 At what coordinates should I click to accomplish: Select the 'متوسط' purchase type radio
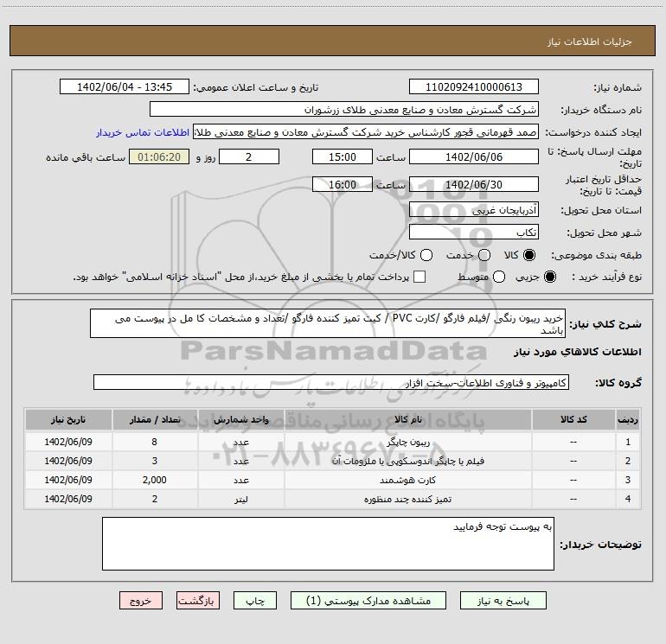click(499, 277)
